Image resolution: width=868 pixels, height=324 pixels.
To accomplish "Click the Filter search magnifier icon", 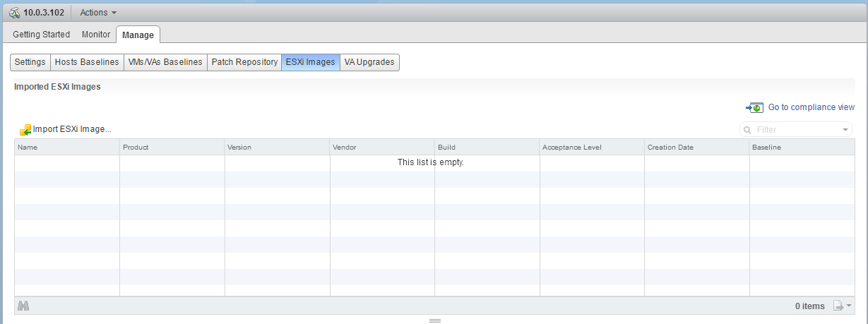I will (x=747, y=130).
